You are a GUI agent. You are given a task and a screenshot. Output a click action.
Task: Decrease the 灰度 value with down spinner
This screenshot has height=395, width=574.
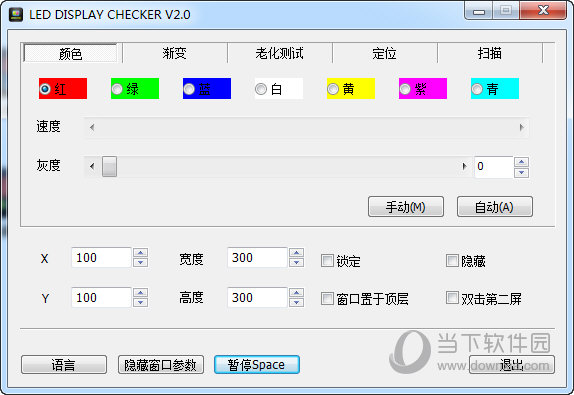[521, 172]
